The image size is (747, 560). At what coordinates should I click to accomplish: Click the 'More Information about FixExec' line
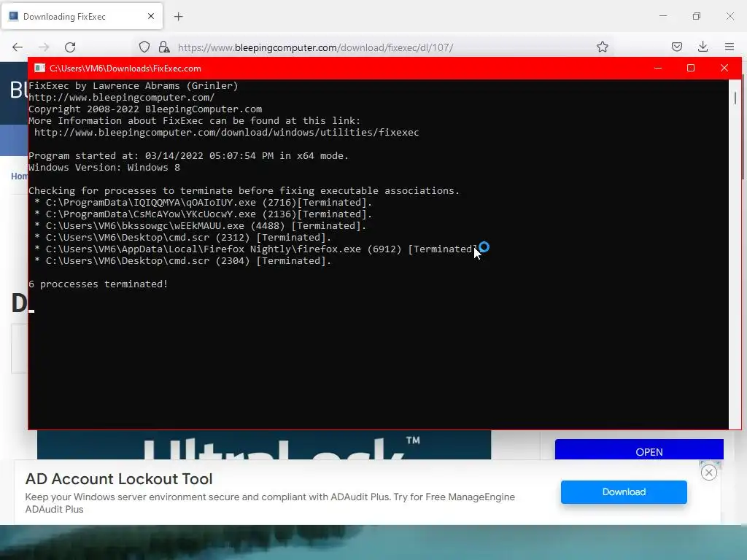click(195, 121)
